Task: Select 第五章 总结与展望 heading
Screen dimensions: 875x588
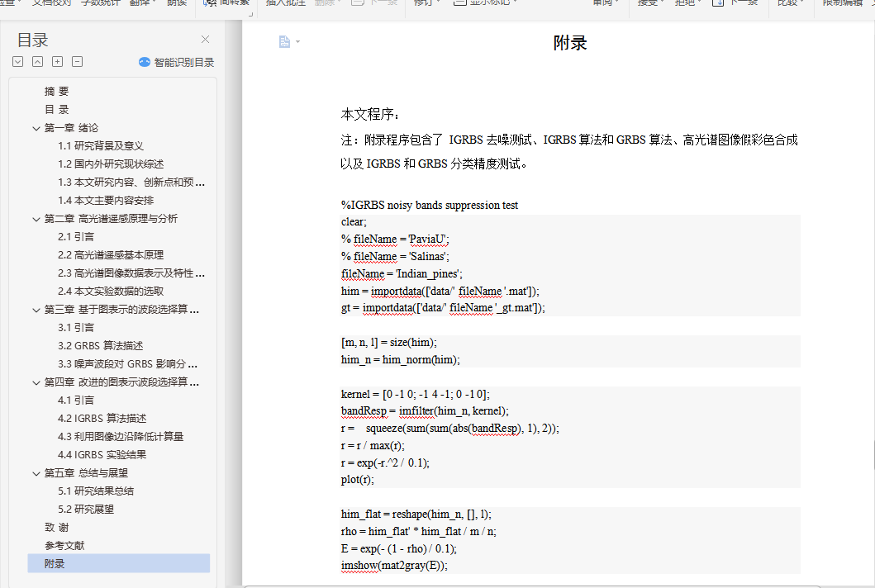Action: (87, 473)
